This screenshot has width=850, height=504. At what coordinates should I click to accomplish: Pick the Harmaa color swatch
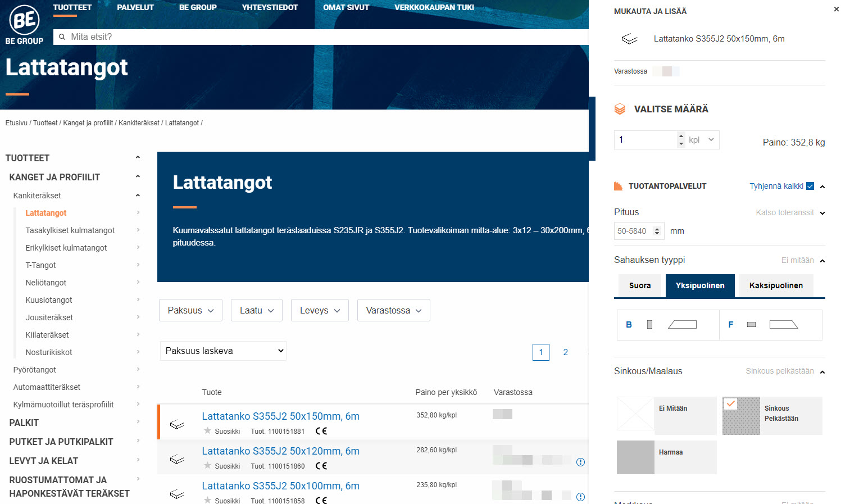point(666,457)
